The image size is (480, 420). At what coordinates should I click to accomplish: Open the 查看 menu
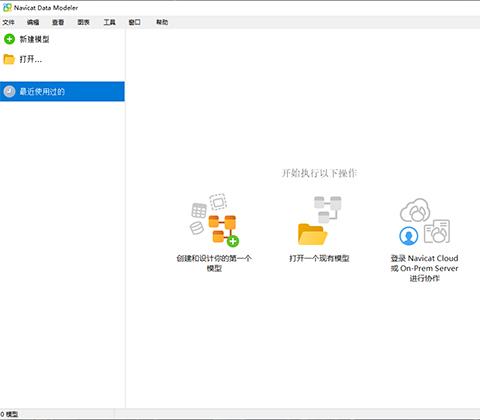pos(58,22)
